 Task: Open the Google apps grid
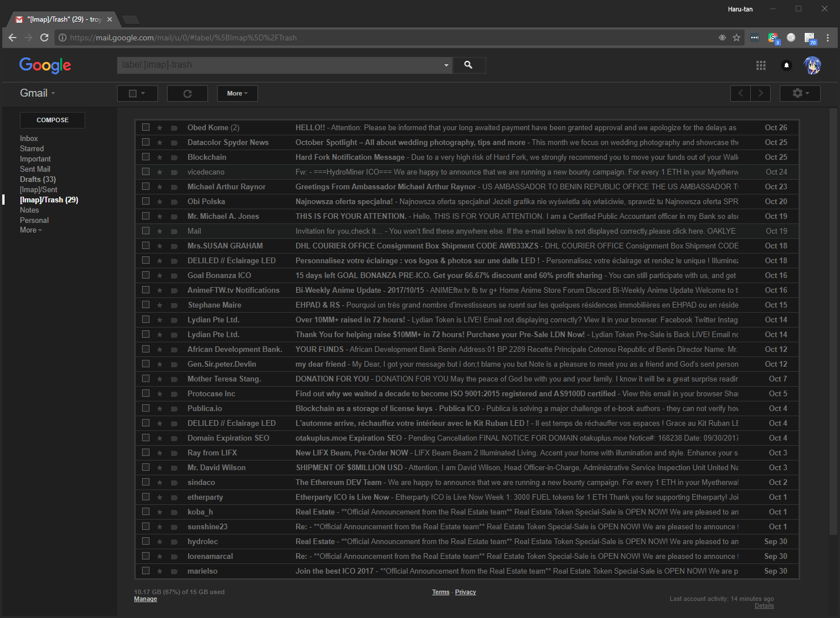tap(761, 65)
